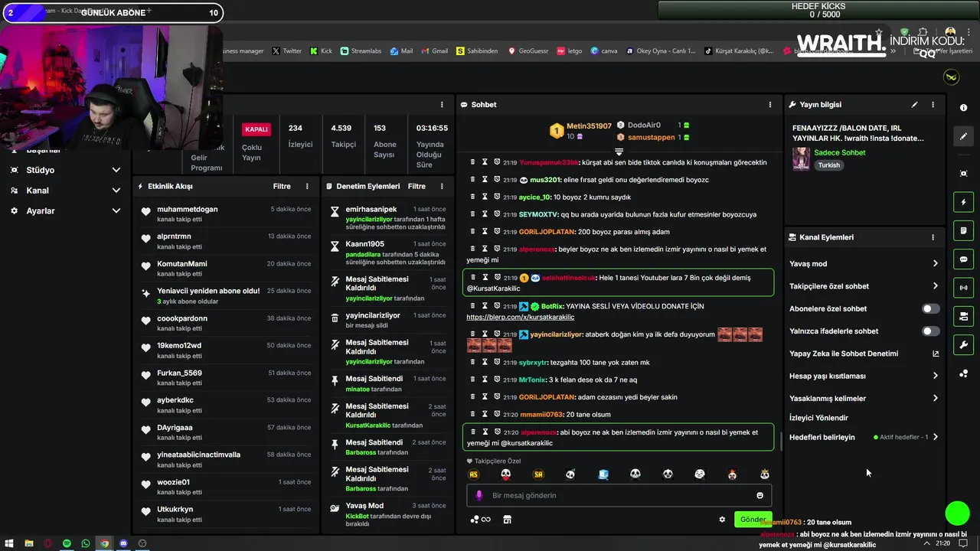Open Yasaklanmış kelimeler options arrow
This screenshot has height=551, width=980.
click(935, 398)
